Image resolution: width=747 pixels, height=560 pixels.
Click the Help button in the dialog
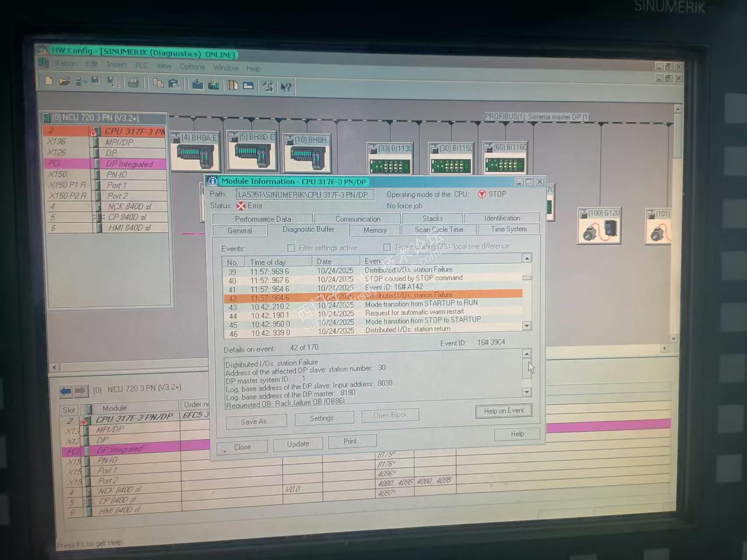(517, 434)
